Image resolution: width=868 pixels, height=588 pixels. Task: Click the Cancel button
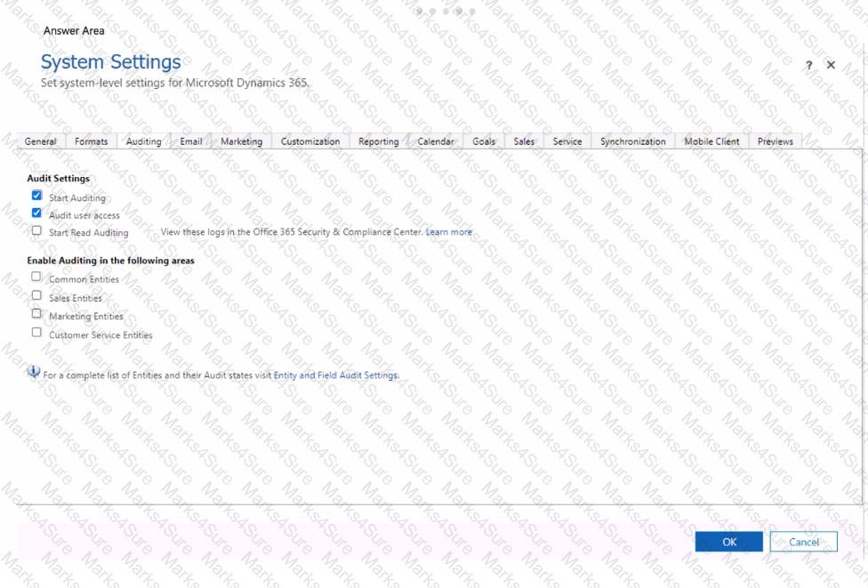(x=803, y=542)
